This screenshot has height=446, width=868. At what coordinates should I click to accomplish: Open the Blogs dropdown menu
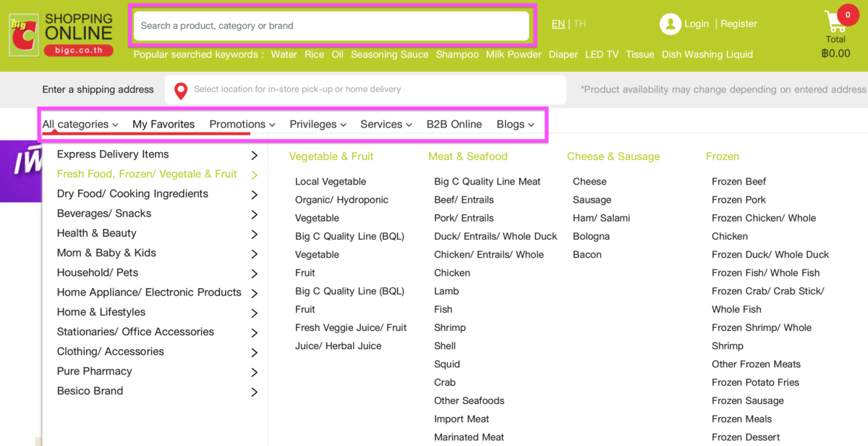coord(516,125)
